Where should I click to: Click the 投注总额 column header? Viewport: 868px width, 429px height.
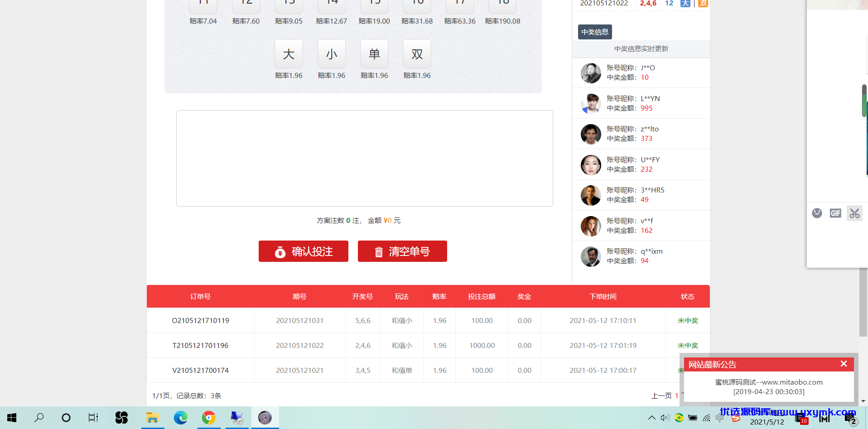pos(482,296)
